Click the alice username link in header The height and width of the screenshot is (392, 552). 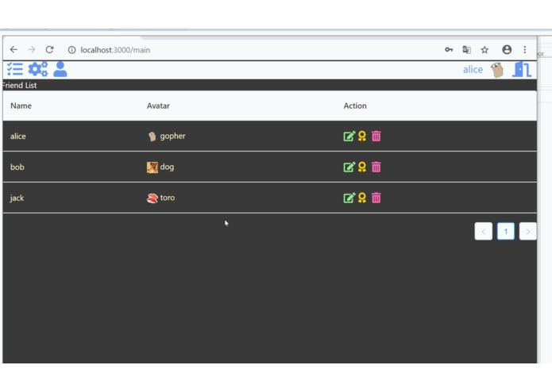click(x=473, y=70)
